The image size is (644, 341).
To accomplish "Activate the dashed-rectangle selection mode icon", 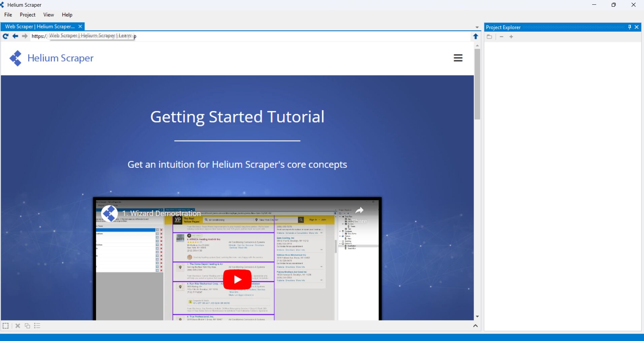I will (6, 326).
